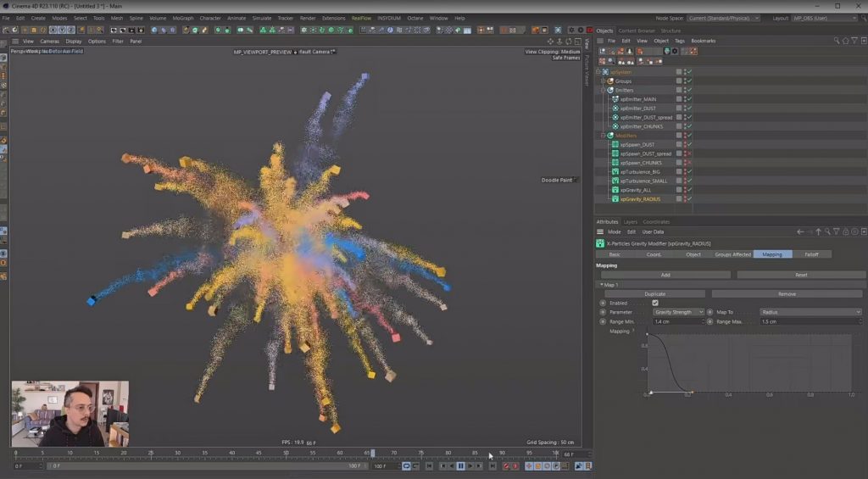The height and width of the screenshot is (479, 868).
Task: Go to start of animation
Action: coord(429,466)
